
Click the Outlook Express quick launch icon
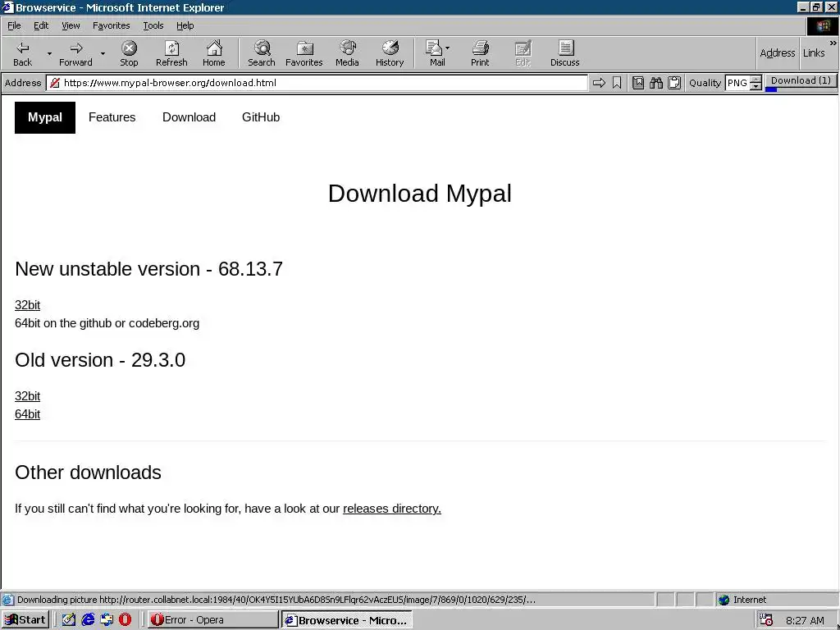(x=107, y=620)
